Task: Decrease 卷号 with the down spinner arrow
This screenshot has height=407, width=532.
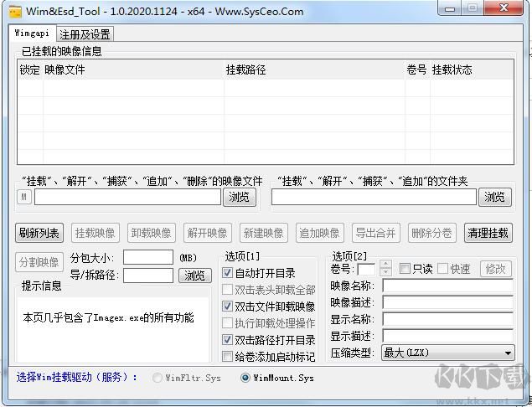Action: point(385,272)
